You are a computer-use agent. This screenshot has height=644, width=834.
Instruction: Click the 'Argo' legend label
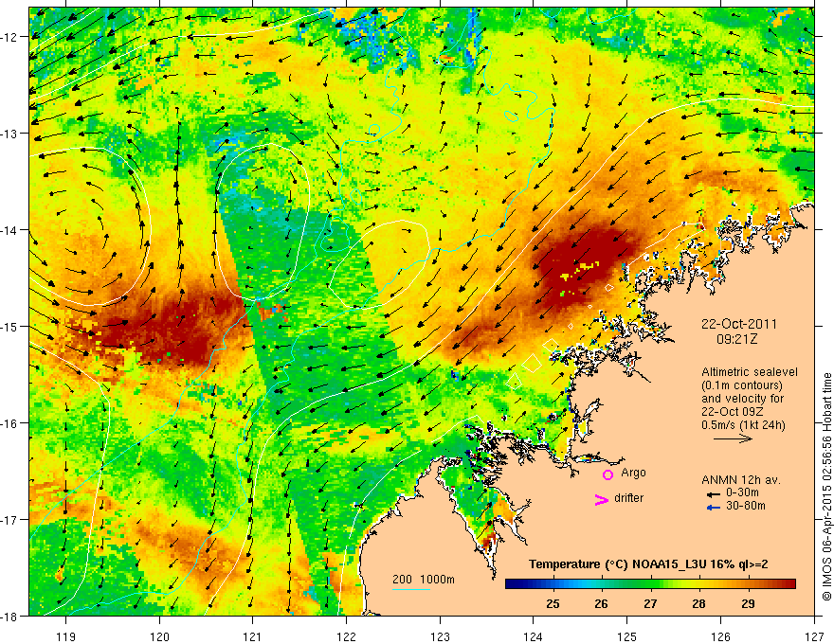633,473
